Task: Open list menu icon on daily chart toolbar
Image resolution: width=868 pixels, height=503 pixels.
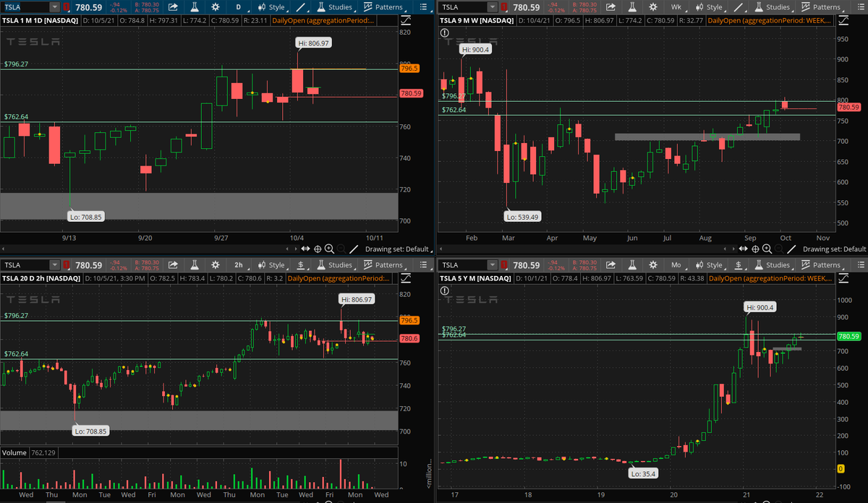Action: 423,7
